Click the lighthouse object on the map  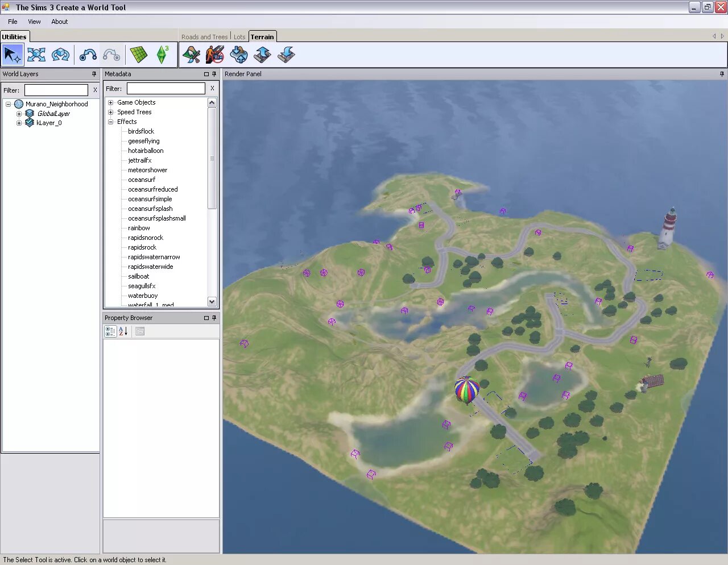668,227
